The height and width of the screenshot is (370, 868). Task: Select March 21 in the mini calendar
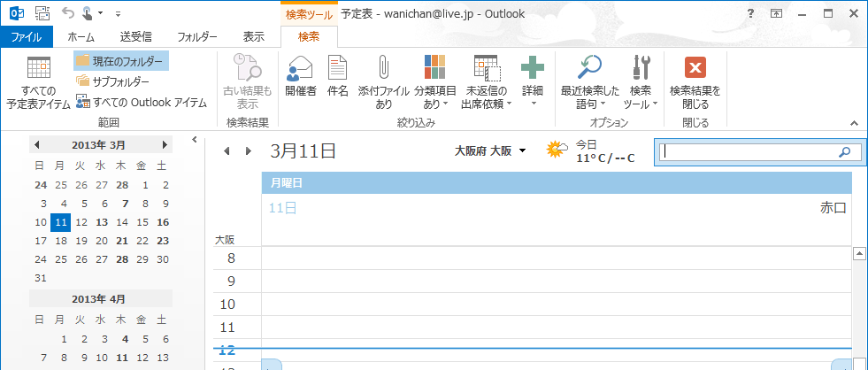tap(122, 241)
